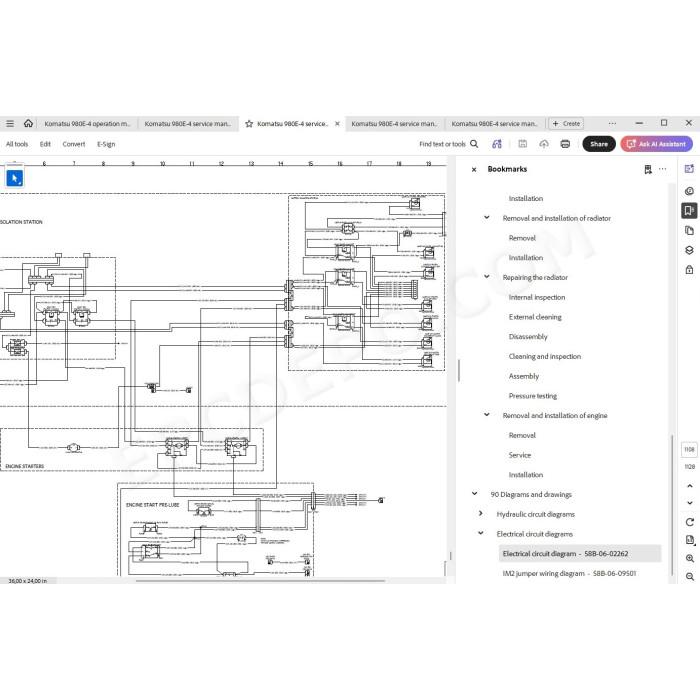This screenshot has width=700, height=700.
Task: Open the document security lock icon
Action: pos(689,270)
